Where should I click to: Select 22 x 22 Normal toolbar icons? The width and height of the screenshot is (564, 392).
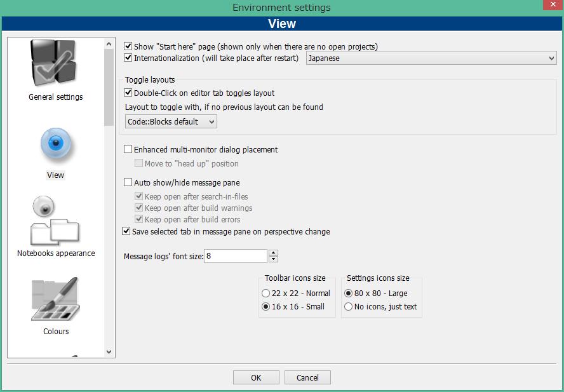click(x=266, y=293)
